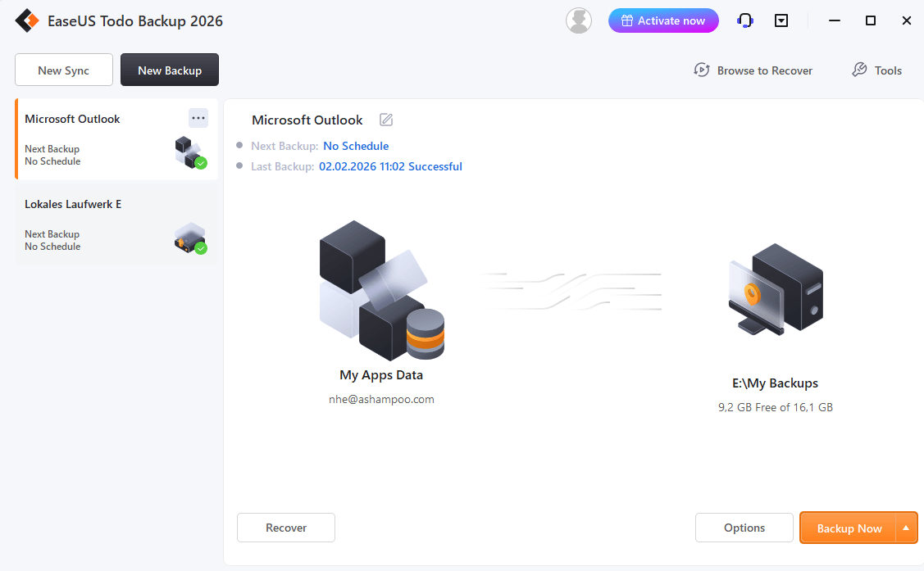Click the EaseUS Todo Backup logo
924x571 pixels.
(27, 20)
